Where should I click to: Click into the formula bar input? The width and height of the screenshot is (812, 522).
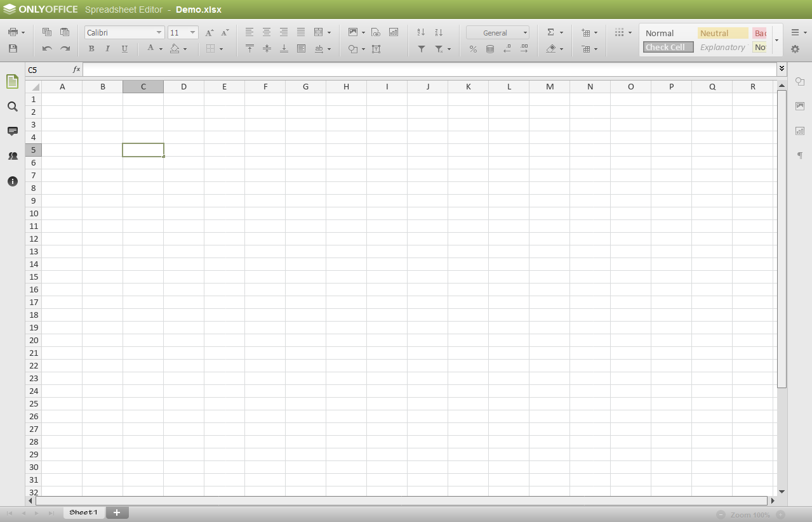click(x=429, y=69)
